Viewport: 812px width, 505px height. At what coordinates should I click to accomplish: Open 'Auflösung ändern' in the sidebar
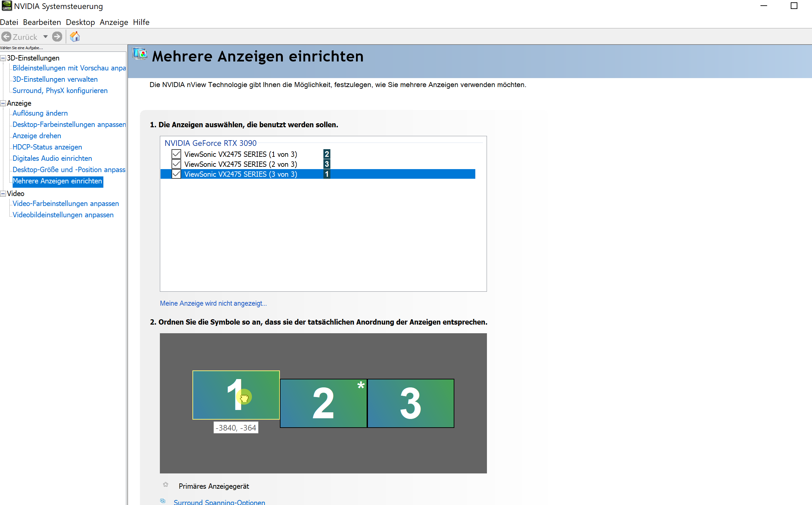40,113
